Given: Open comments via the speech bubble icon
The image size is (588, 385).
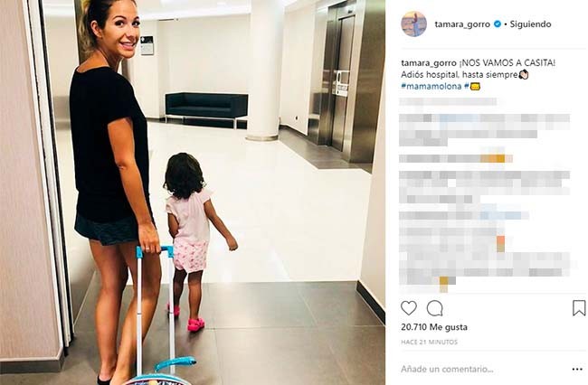Looking at the screenshot, I should coord(435,308).
